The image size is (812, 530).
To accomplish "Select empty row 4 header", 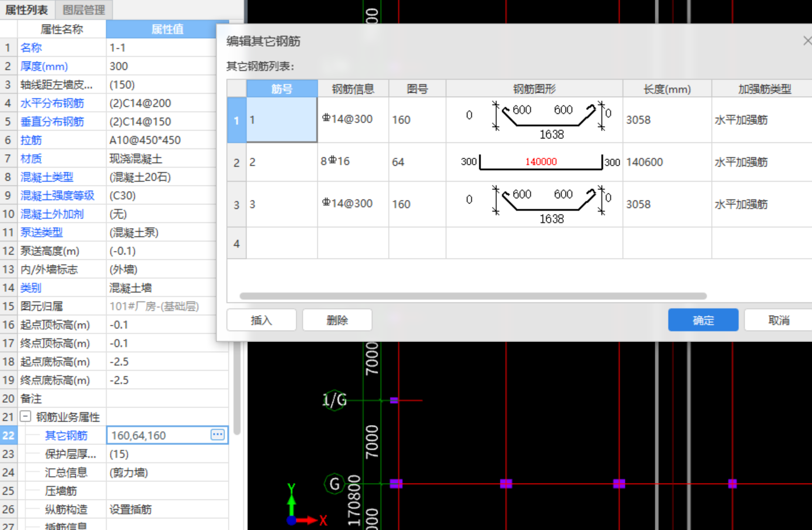I will (x=236, y=243).
